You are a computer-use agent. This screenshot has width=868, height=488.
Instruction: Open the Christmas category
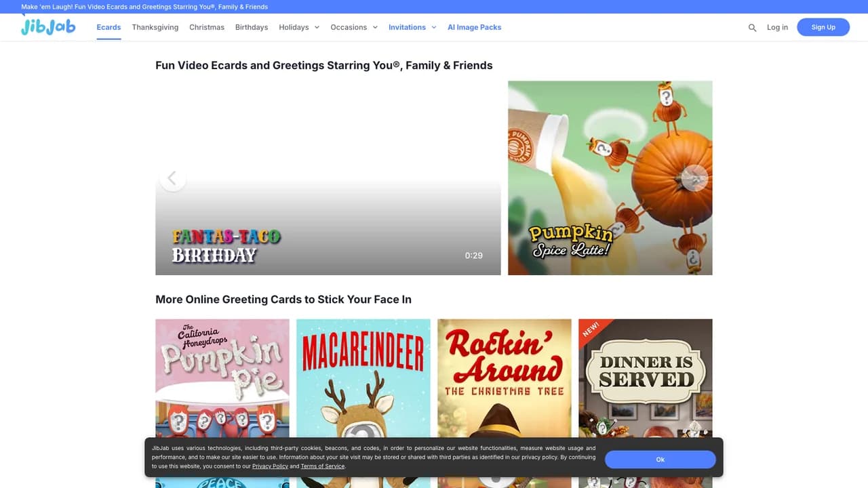click(207, 27)
